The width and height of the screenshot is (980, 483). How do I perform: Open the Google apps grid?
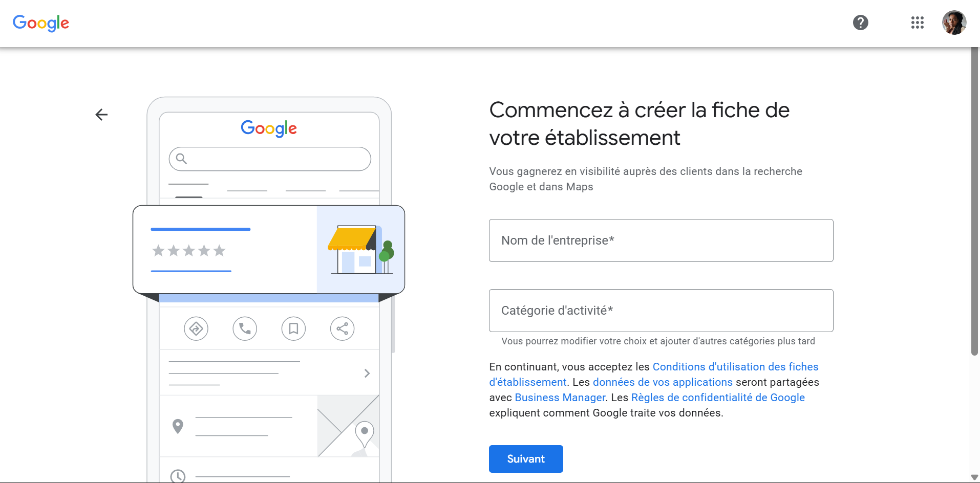pos(918,23)
